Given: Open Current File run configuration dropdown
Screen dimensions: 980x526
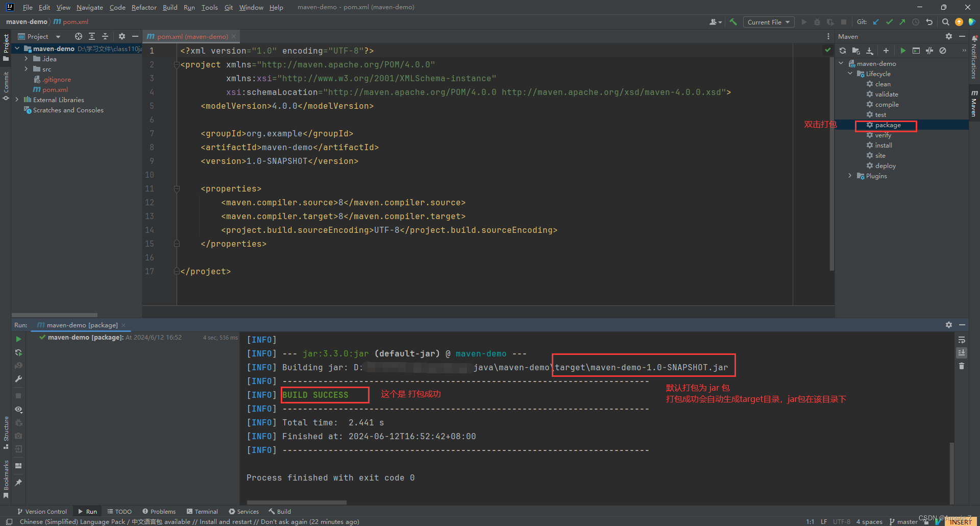Looking at the screenshot, I should [768, 22].
